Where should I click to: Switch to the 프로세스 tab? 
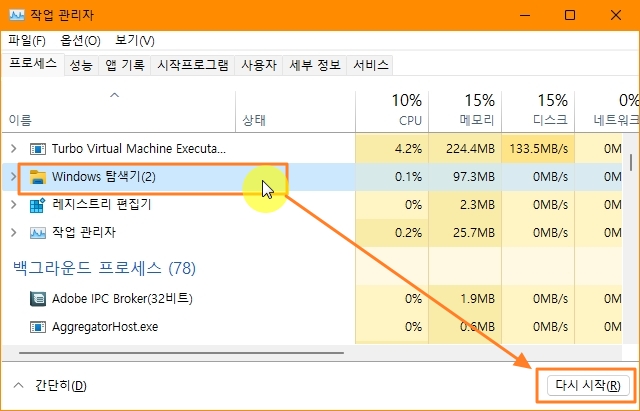(33, 64)
